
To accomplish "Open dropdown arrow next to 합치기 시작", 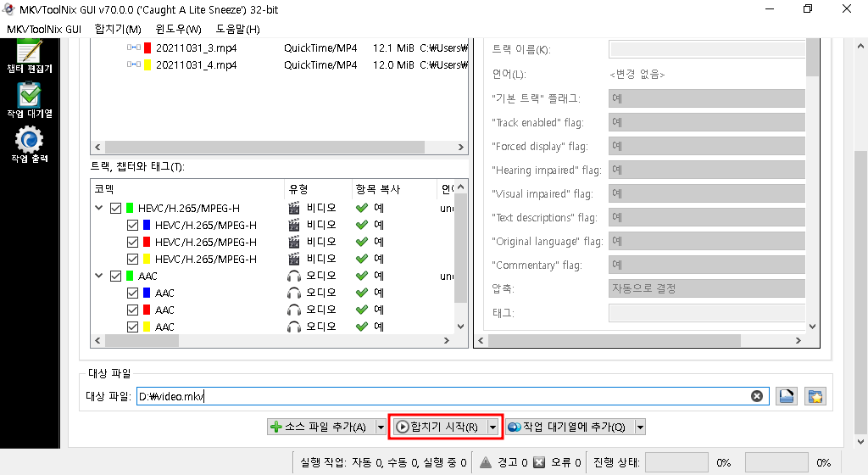I will tap(492, 427).
